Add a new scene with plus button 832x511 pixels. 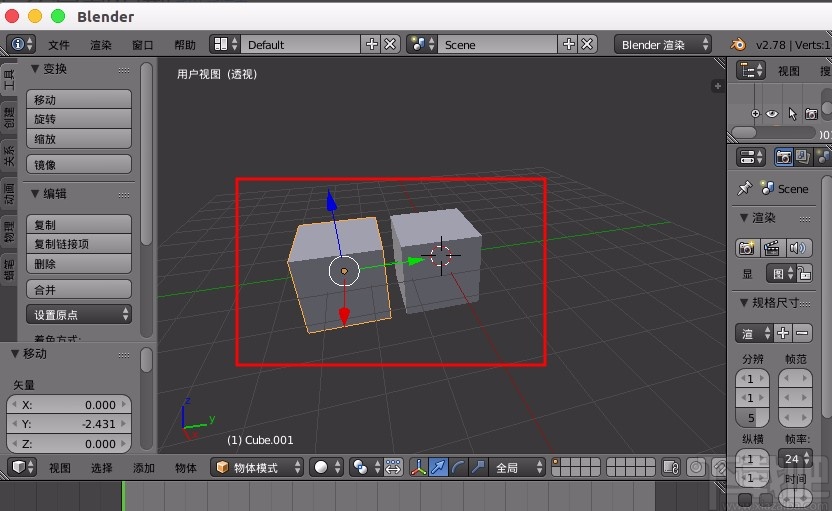coord(568,45)
